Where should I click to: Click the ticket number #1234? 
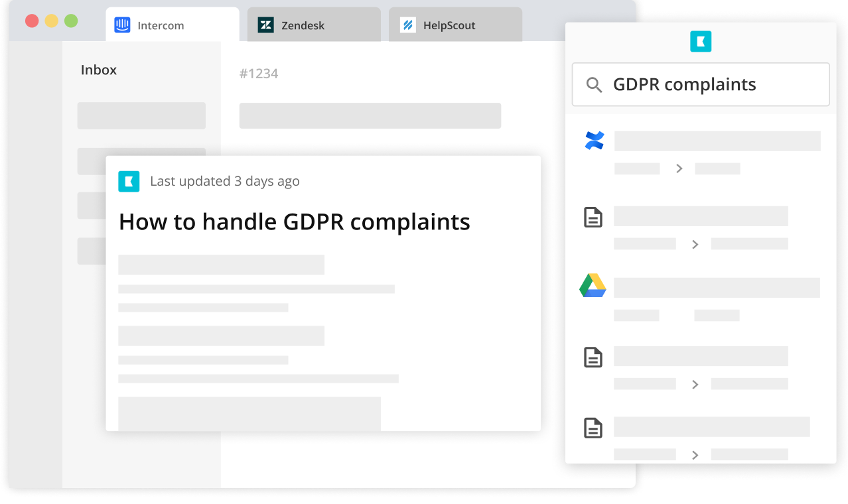[x=259, y=74]
